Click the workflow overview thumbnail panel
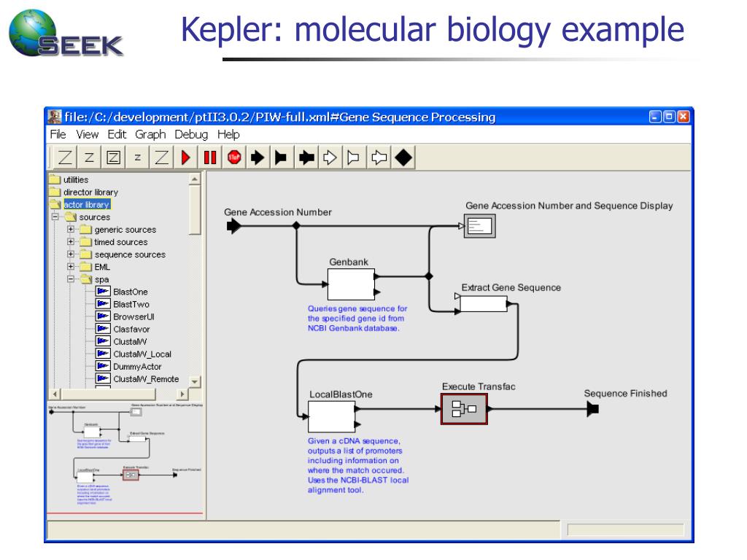747x560 pixels. click(125, 459)
